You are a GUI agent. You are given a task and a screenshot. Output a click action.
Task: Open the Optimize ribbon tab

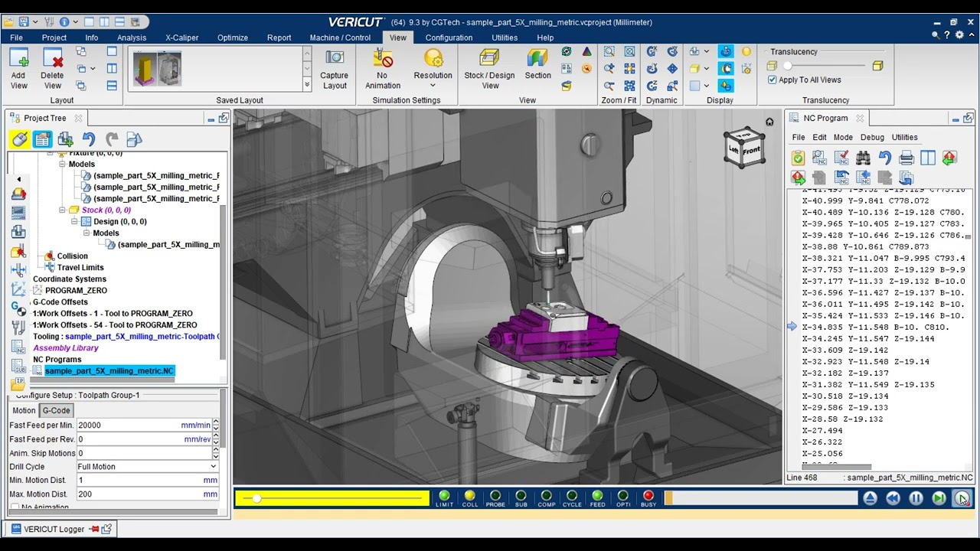coord(233,37)
